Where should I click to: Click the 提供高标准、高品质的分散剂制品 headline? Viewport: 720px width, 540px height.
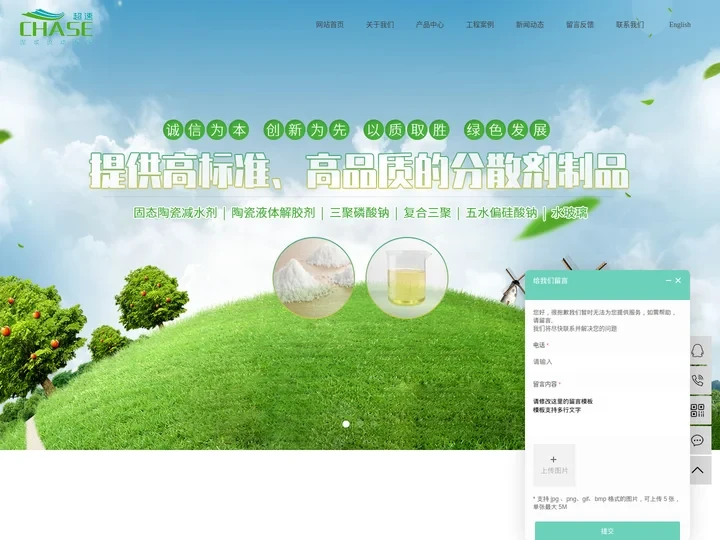(x=359, y=171)
